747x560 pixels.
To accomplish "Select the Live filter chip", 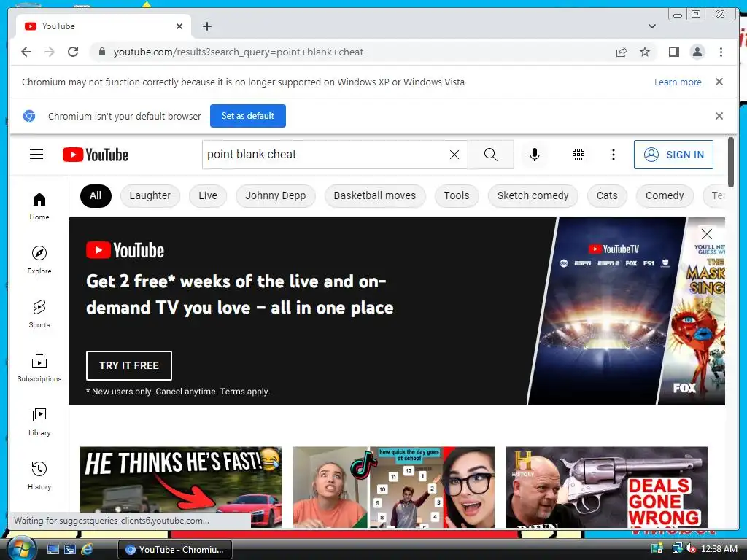I will 208,195.
